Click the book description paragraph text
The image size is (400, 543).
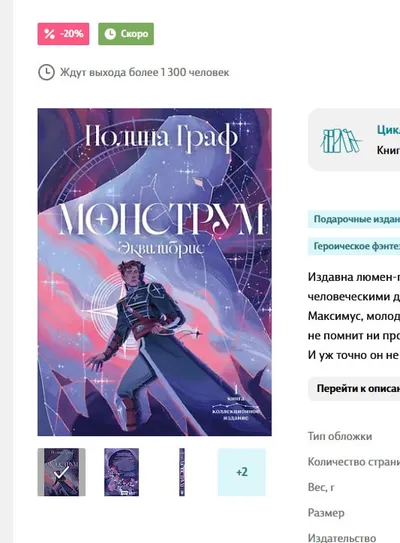coord(354,316)
